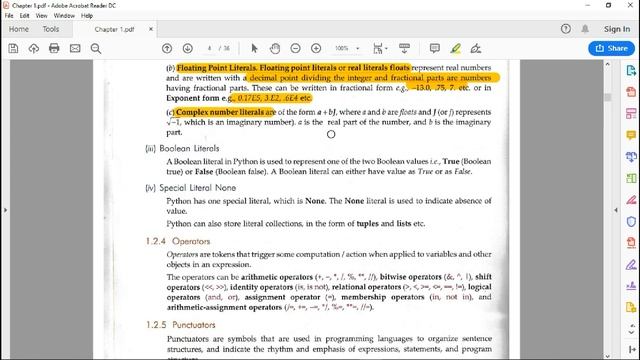Open the File menu
This screenshot has height=360, width=640.
(x=9, y=16)
